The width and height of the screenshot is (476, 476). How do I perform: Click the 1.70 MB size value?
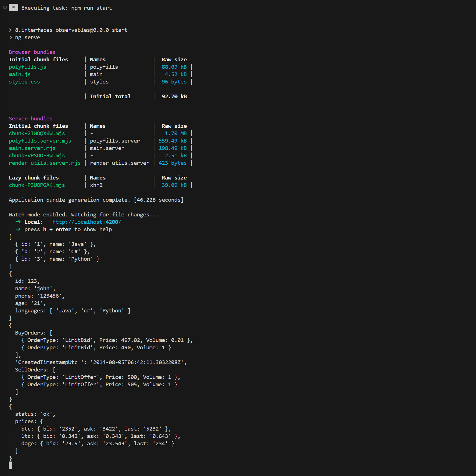(x=176, y=133)
